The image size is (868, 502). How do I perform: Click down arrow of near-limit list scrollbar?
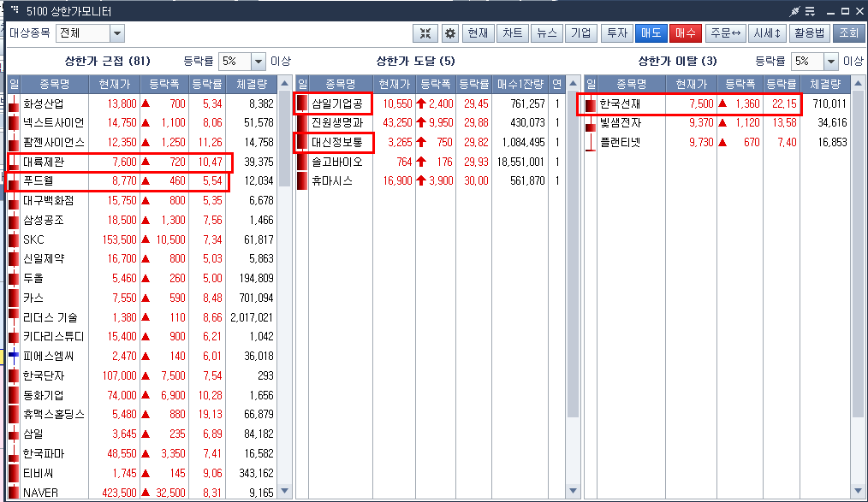tap(284, 490)
